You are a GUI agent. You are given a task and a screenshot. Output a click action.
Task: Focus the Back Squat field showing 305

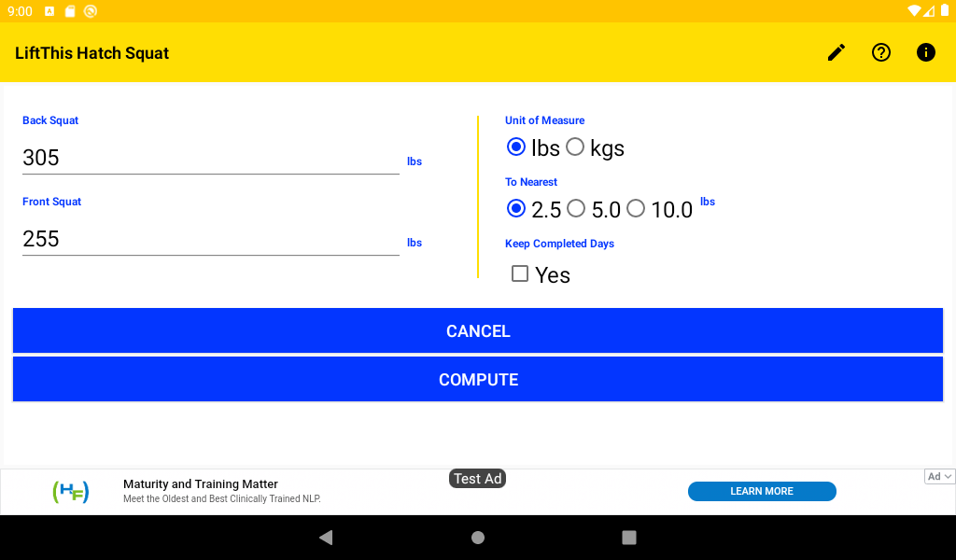[211, 157]
